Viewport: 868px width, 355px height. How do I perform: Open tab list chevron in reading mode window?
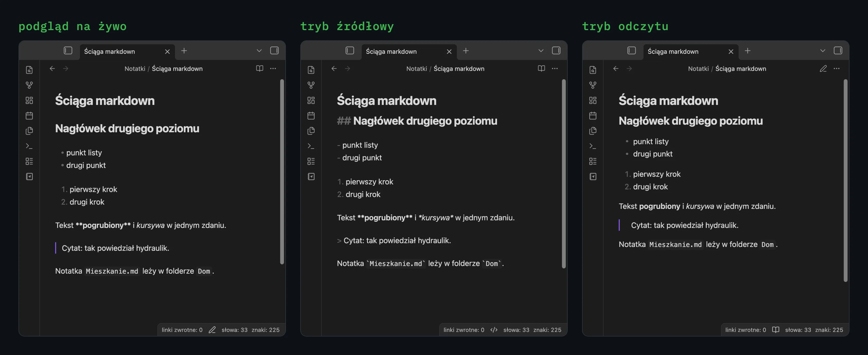click(x=822, y=51)
